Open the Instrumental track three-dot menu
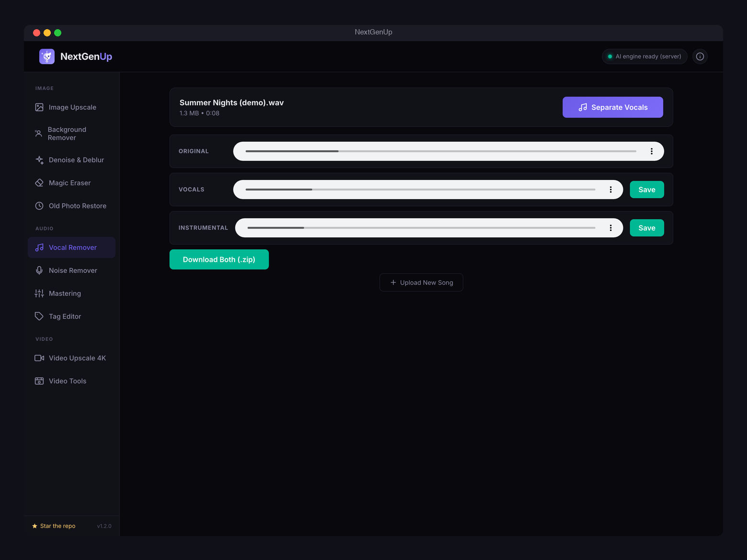This screenshot has height=560, width=747. (x=611, y=228)
